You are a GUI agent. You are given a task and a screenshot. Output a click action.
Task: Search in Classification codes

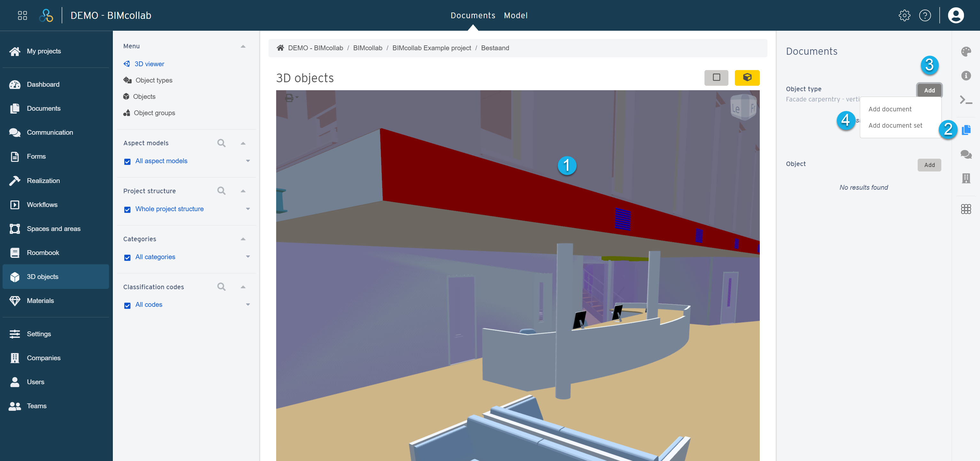222,287
